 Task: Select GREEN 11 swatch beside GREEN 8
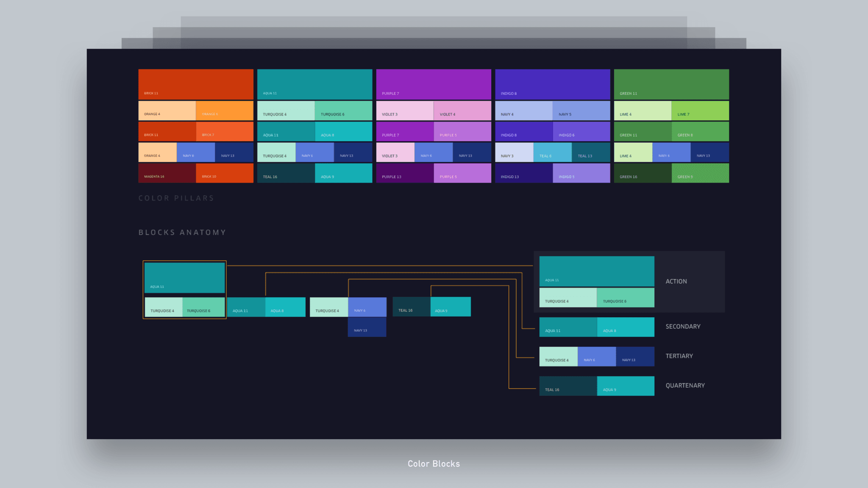click(643, 131)
